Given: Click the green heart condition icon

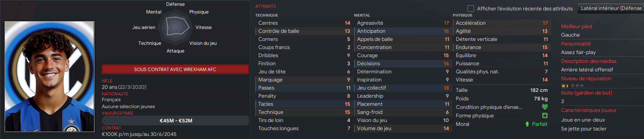Looking at the screenshot, I should point(545,107).
